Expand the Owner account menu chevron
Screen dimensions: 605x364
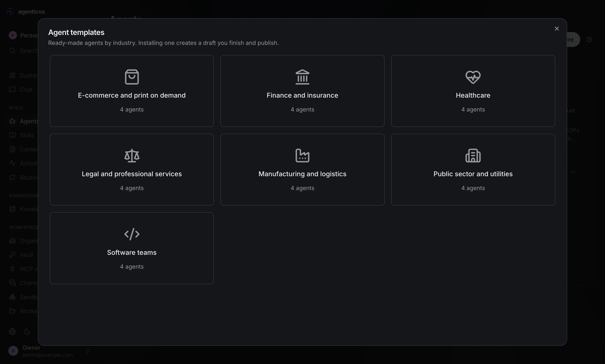(87, 351)
